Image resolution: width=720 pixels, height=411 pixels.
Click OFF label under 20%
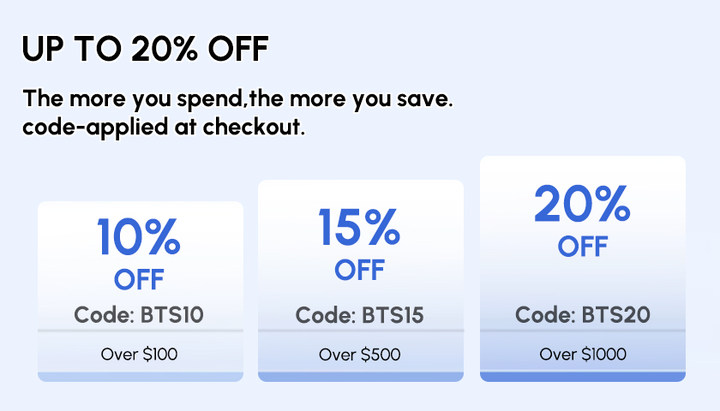pos(583,247)
